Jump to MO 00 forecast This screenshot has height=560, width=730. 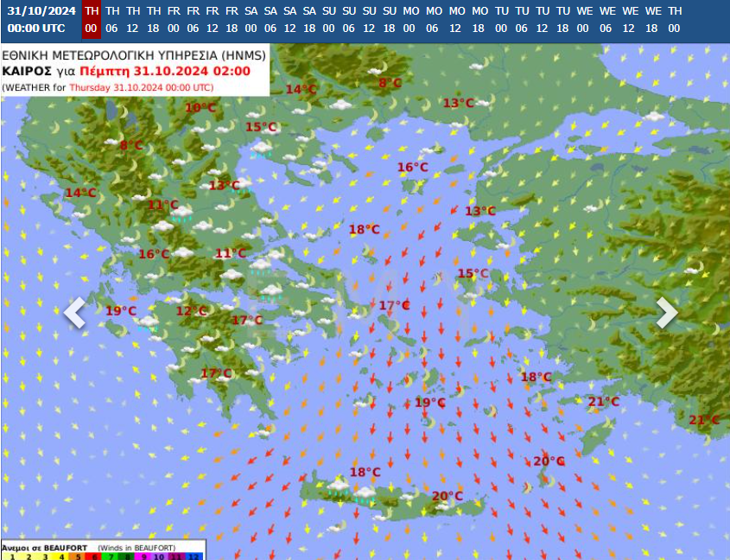(x=410, y=20)
